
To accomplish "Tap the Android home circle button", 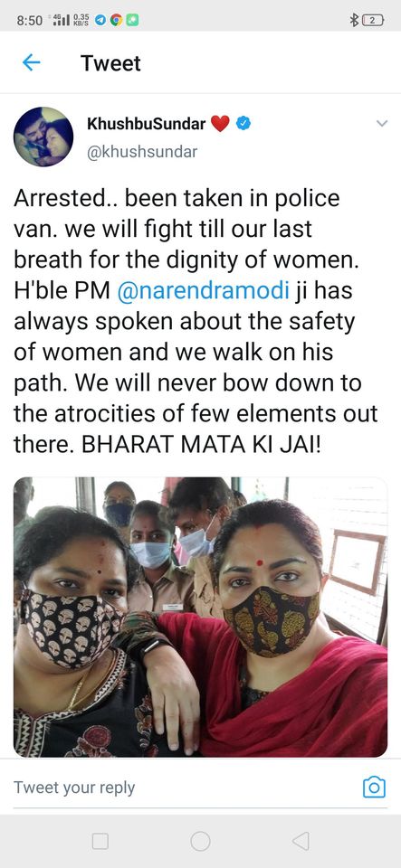I will [x=201, y=842].
